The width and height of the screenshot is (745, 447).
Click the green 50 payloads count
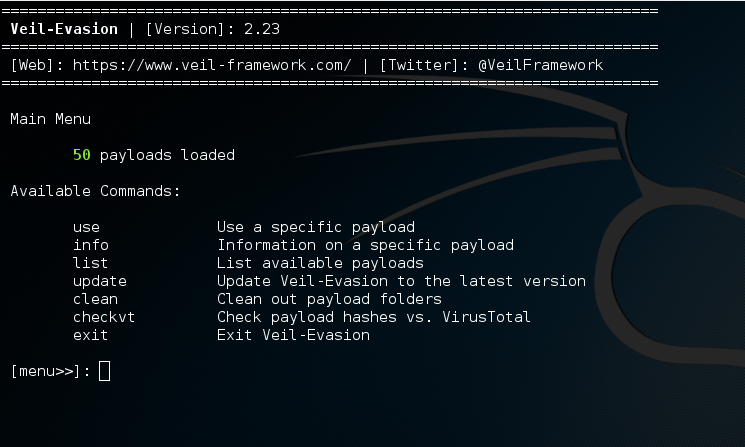(x=82, y=155)
